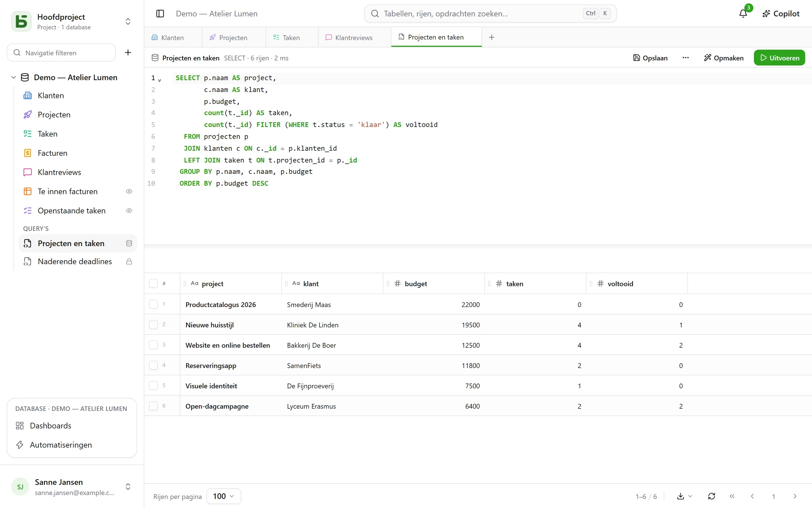This screenshot has height=508, width=812.
Task: Click the Opslaan save button
Action: tap(650, 58)
